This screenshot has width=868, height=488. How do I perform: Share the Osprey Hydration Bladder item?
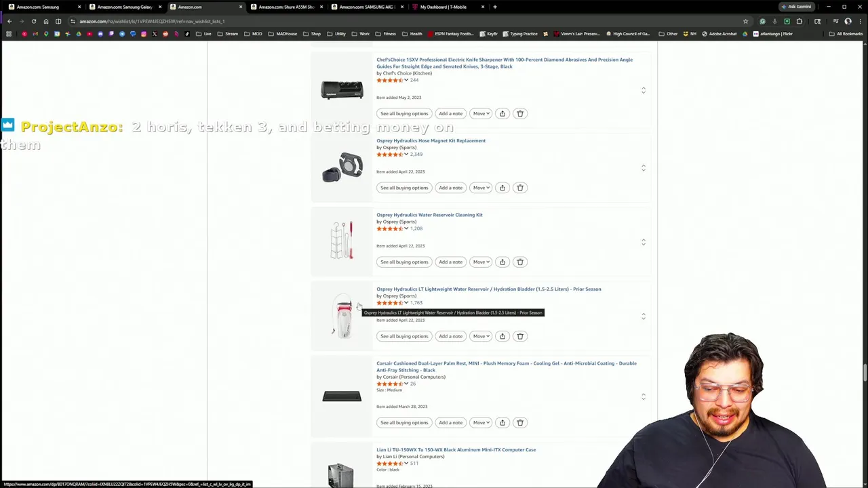(502, 336)
